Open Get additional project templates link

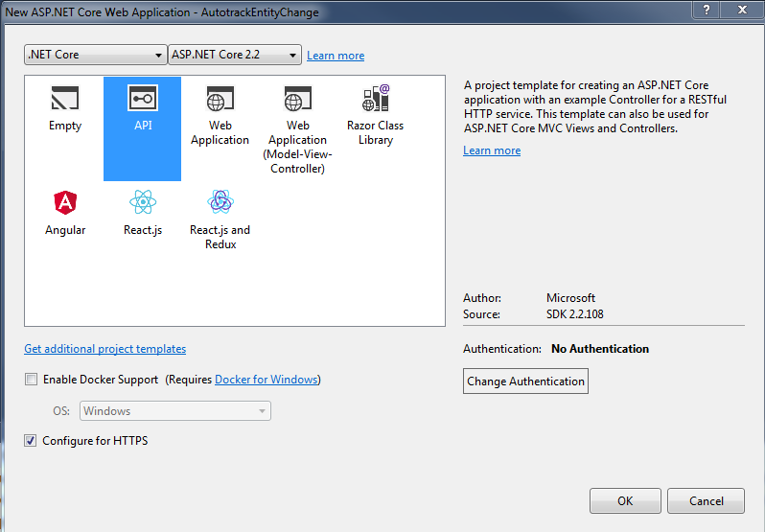pyautogui.click(x=104, y=349)
